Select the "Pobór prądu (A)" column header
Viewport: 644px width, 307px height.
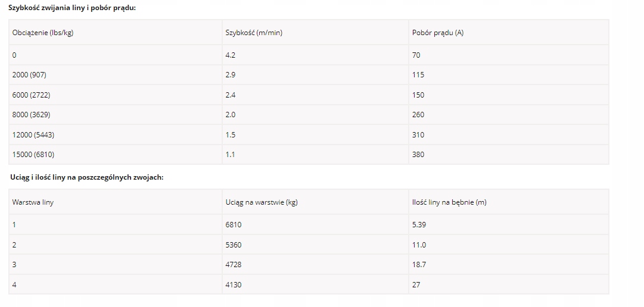(x=438, y=33)
